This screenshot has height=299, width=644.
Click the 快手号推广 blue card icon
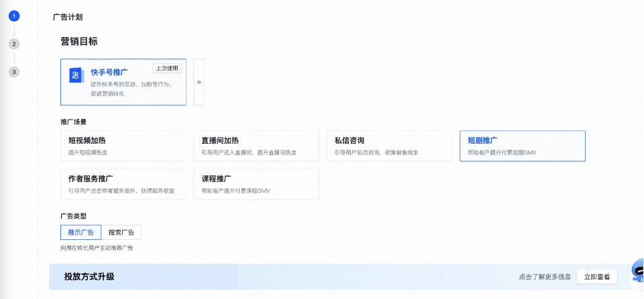[76, 75]
